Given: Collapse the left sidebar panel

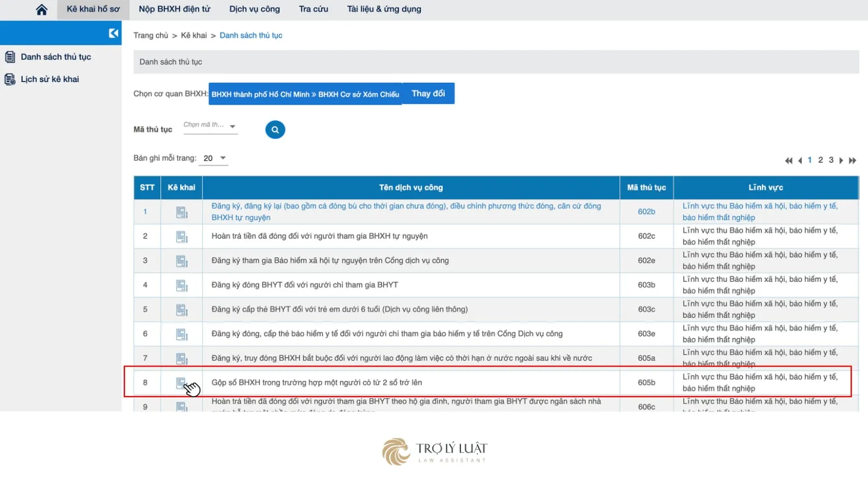Looking at the screenshot, I should pos(114,33).
